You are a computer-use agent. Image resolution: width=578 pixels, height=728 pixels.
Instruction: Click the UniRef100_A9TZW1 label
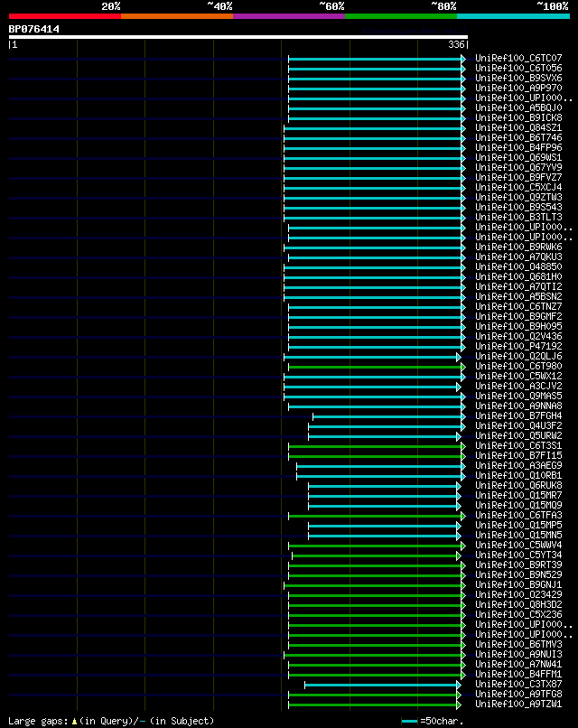pos(518,704)
